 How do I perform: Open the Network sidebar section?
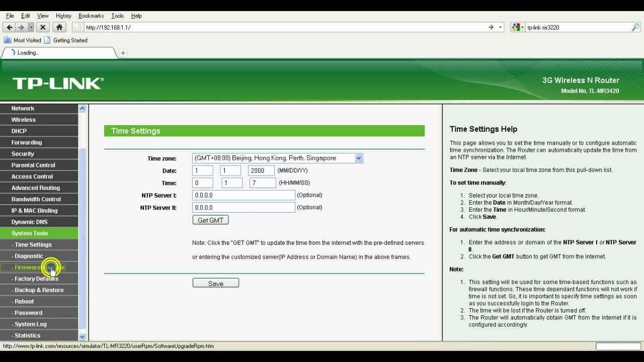[x=39, y=108]
